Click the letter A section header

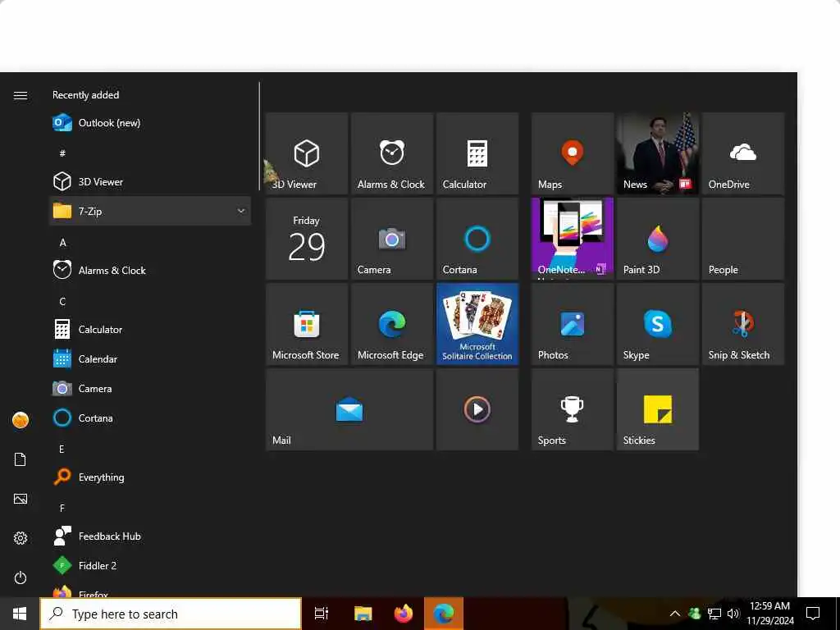(x=62, y=242)
